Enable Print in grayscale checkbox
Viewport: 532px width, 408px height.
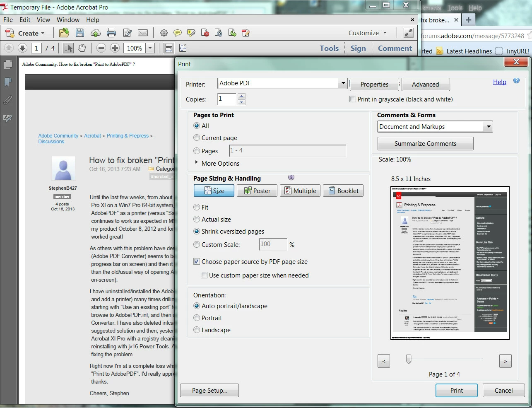[353, 99]
